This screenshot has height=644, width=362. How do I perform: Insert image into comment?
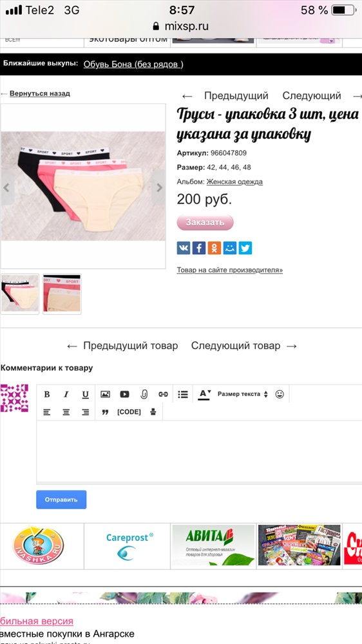105,394
